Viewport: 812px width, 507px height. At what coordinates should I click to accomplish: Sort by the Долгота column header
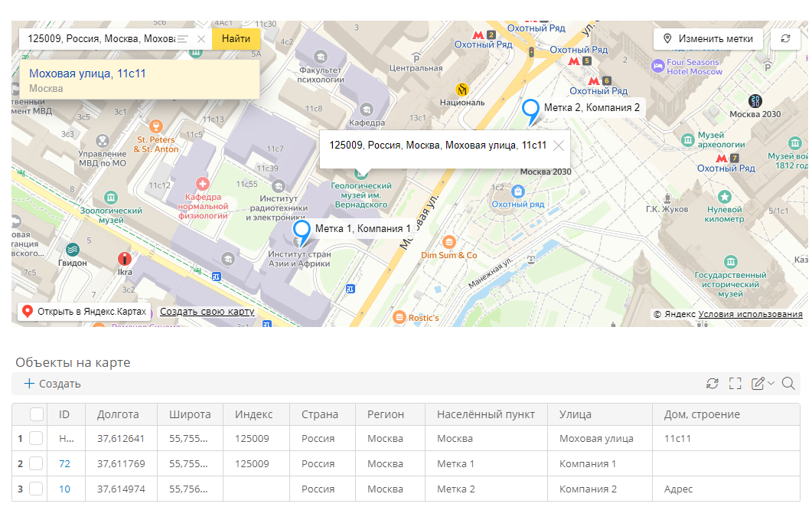point(118,414)
